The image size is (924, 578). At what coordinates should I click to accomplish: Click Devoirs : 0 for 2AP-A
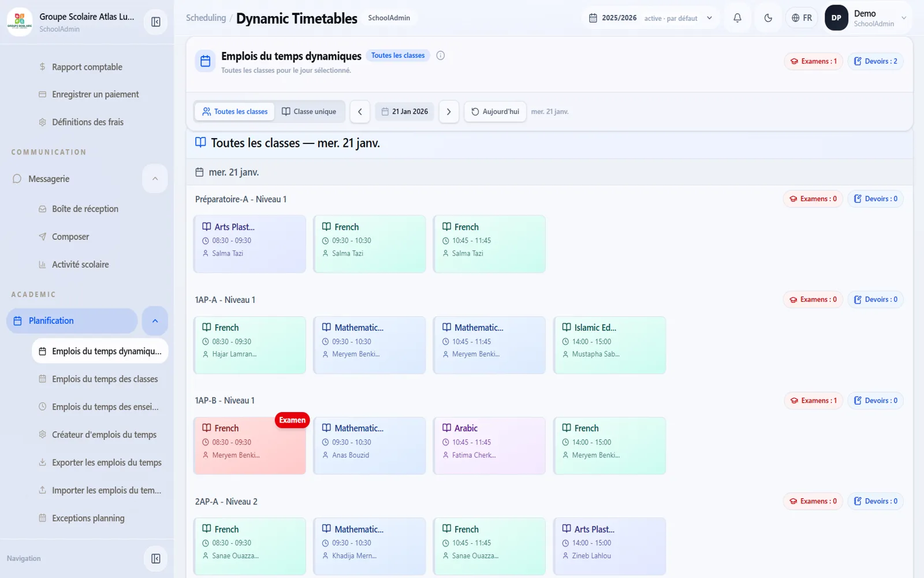(x=875, y=501)
